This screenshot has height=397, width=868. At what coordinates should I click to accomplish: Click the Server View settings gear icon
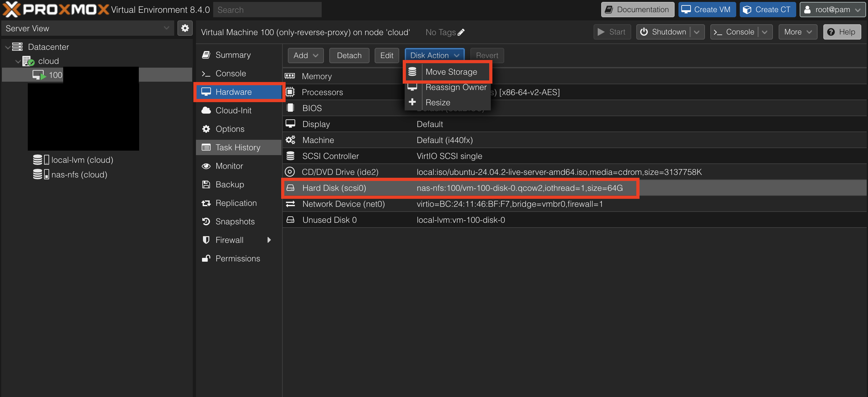(x=185, y=28)
